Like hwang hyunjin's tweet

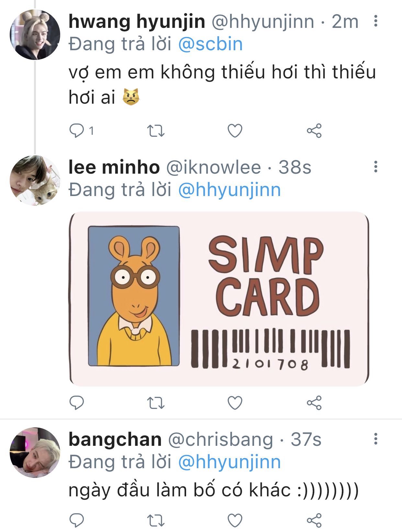coord(235,131)
